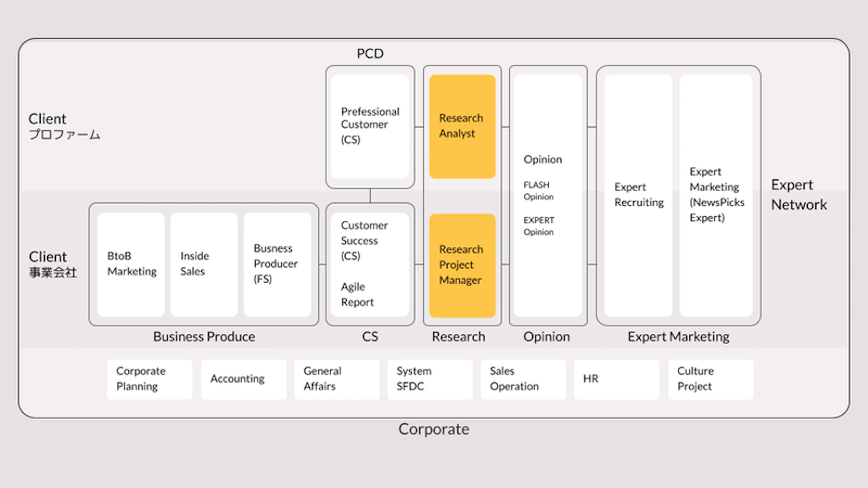This screenshot has height=488, width=868.
Task: Select the Accounting box
Action: tap(244, 379)
